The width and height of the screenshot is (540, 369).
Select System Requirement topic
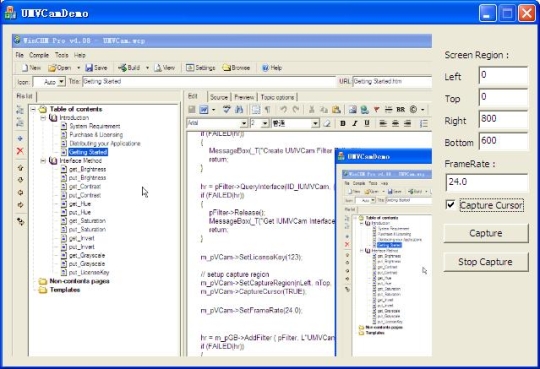(95, 126)
